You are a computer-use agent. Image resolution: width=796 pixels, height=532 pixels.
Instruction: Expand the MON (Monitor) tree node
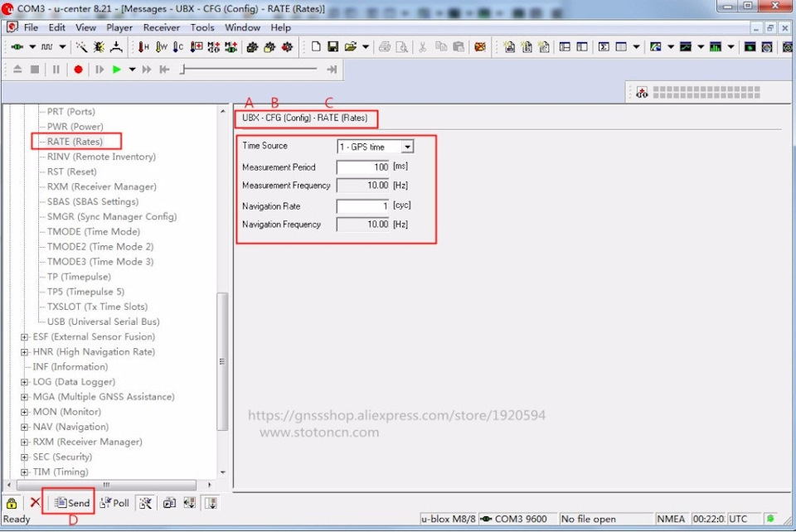24,412
